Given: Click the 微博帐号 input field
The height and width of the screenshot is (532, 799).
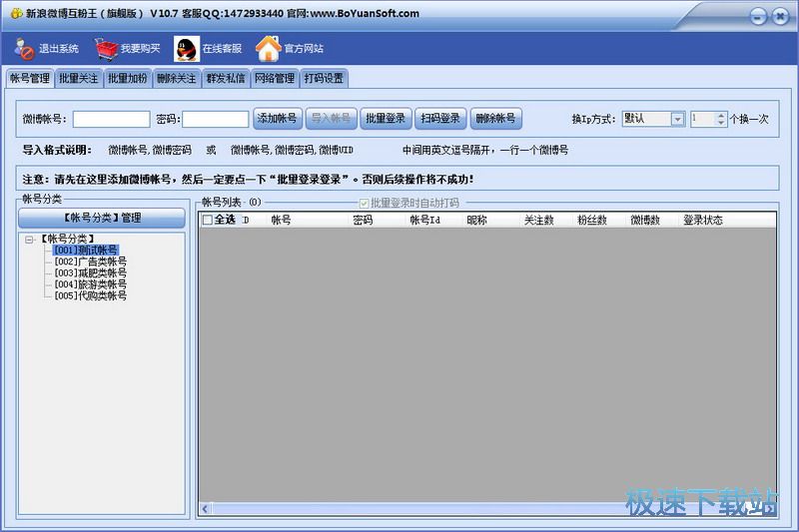Looking at the screenshot, I should (x=111, y=119).
